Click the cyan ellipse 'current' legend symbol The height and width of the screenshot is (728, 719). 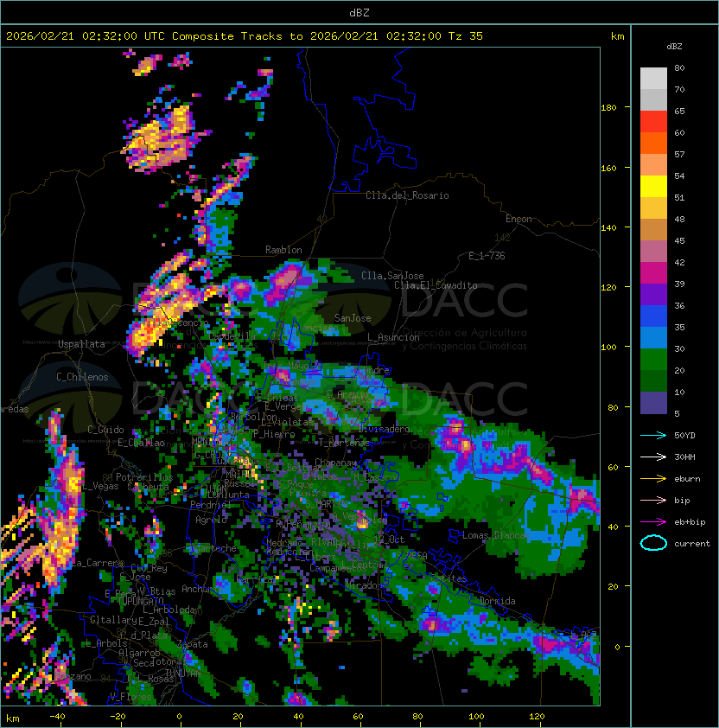point(653,543)
